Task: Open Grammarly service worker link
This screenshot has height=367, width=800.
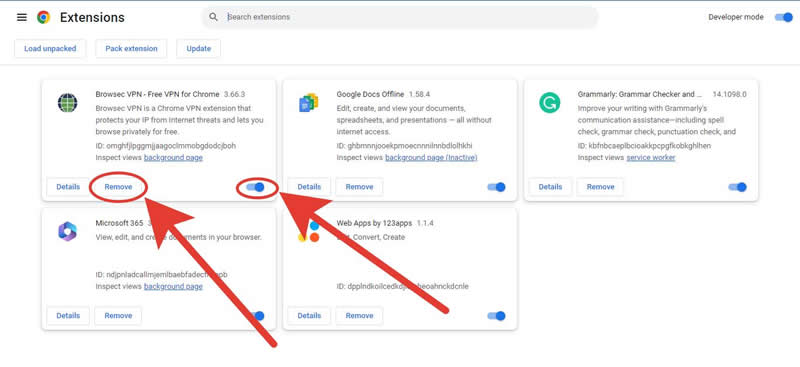Action: point(651,158)
